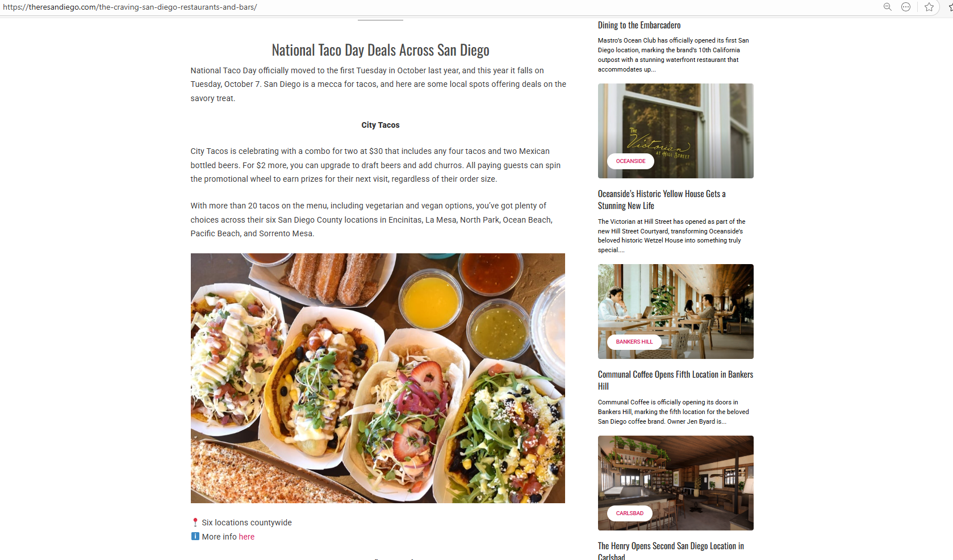
Task: Click the zoom magnifier icon in address bar
Action: 887,7
